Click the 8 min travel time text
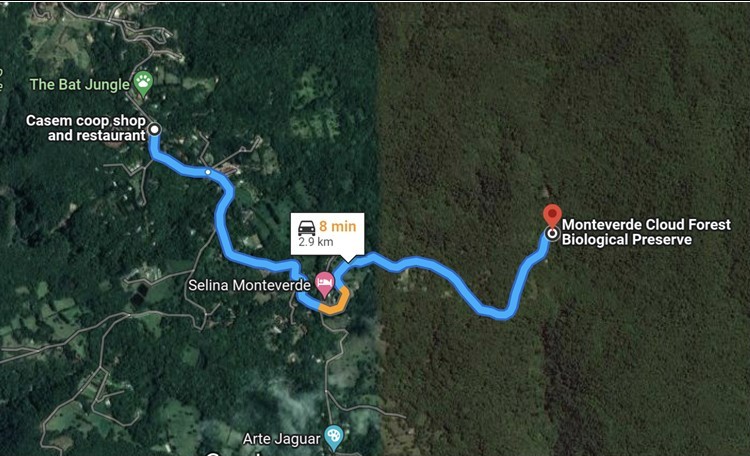The image size is (750, 456). 338,226
